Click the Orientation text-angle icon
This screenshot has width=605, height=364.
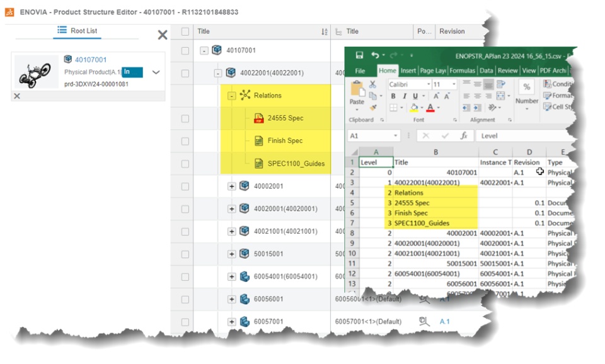[492, 108]
